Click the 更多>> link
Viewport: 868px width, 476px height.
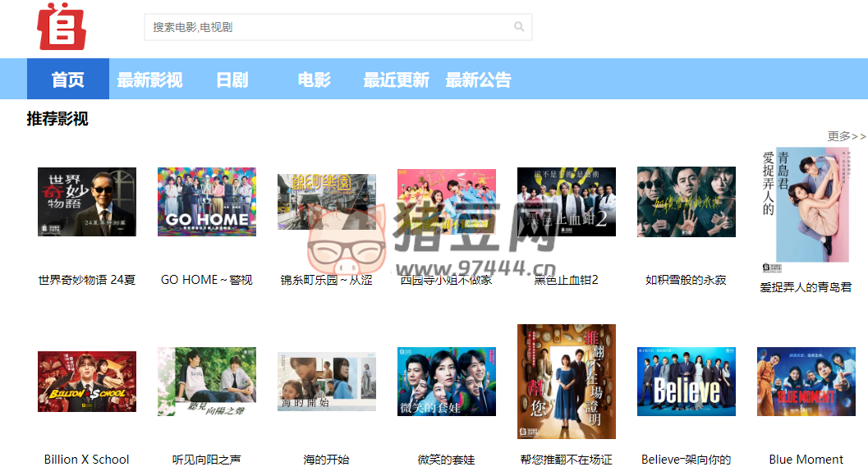tap(847, 136)
